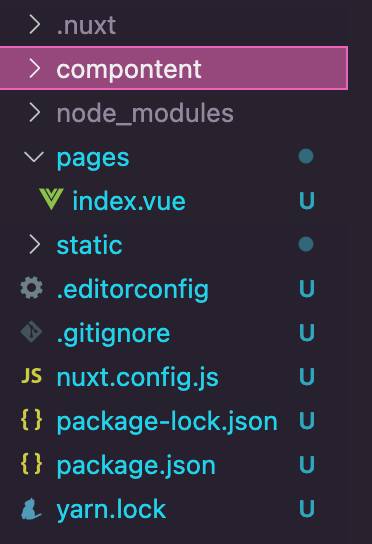Viewport: 372px width, 544px height.
Task: Click the braces icon beside package-lock.json
Action: 32,420
